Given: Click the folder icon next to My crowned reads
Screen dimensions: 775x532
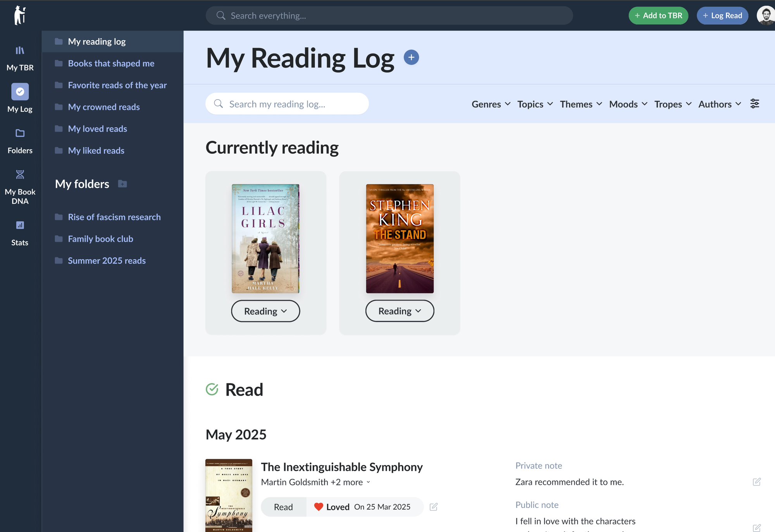Looking at the screenshot, I should (x=59, y=107).
